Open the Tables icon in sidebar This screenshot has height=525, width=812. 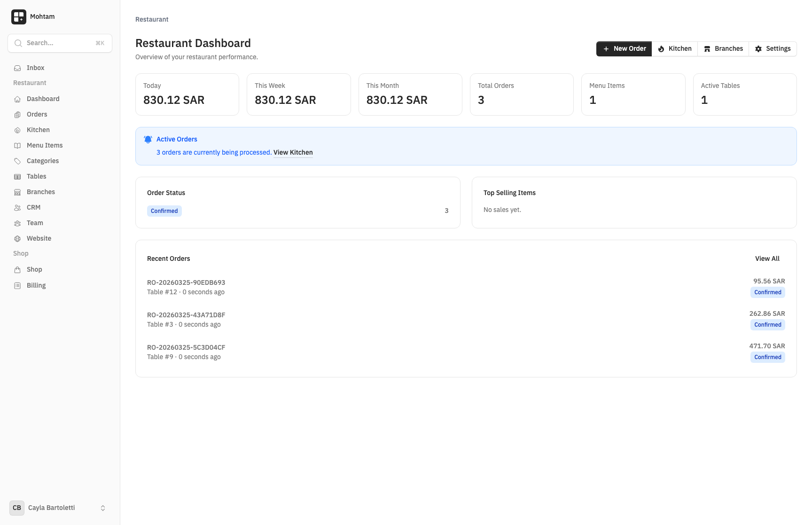click(17, 177)
